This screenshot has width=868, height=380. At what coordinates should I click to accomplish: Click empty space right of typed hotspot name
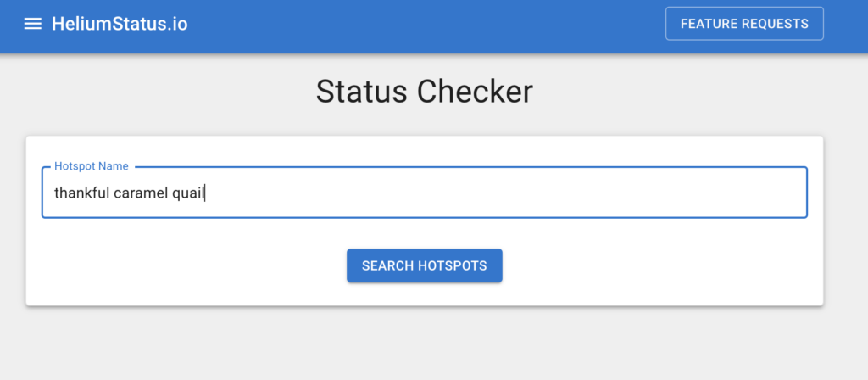509,193
